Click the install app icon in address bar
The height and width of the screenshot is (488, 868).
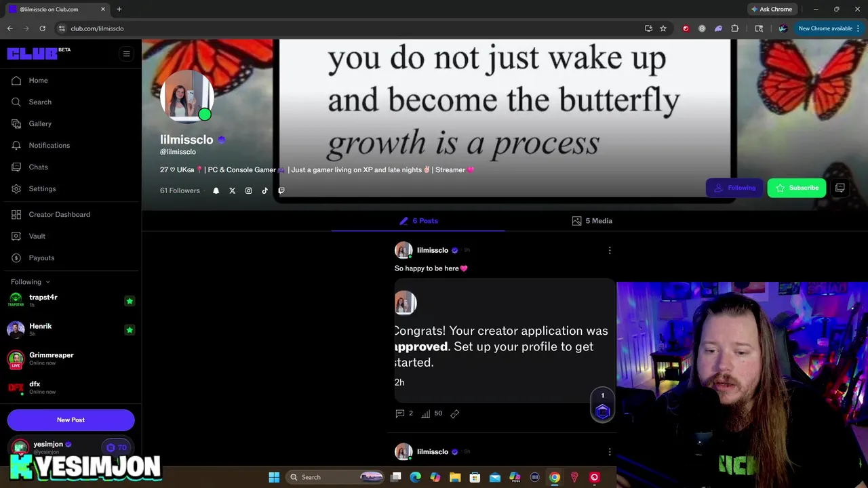pyautogui.click(x=648, y=28)
